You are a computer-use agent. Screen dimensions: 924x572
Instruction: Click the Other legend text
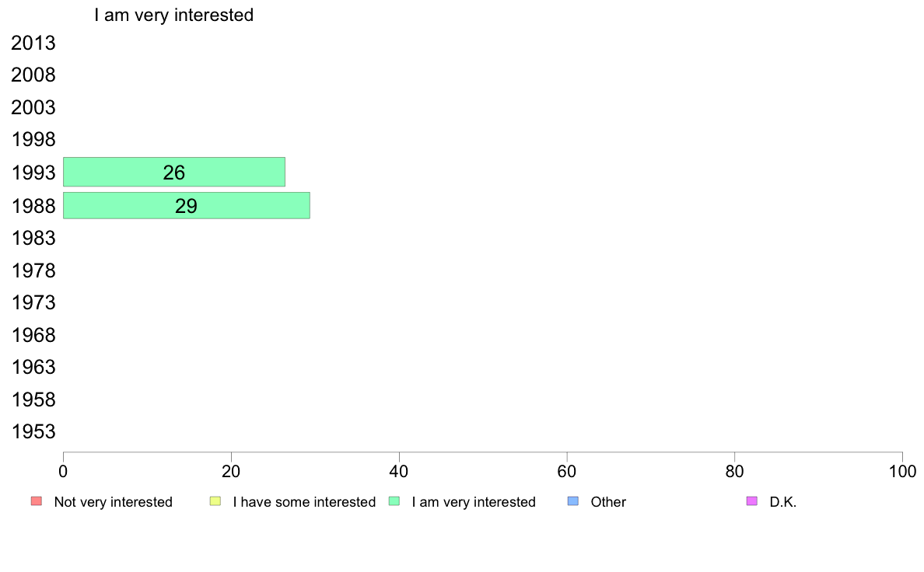(x=608, y=502)
